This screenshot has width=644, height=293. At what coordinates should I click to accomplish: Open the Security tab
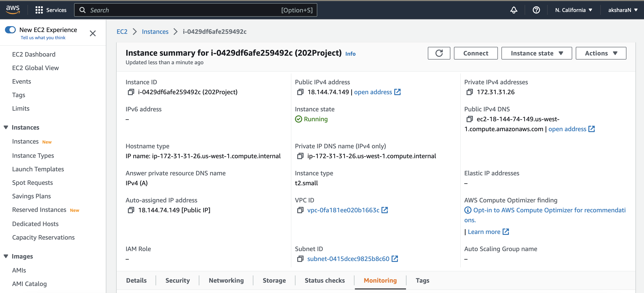click(x=177, y=280)
